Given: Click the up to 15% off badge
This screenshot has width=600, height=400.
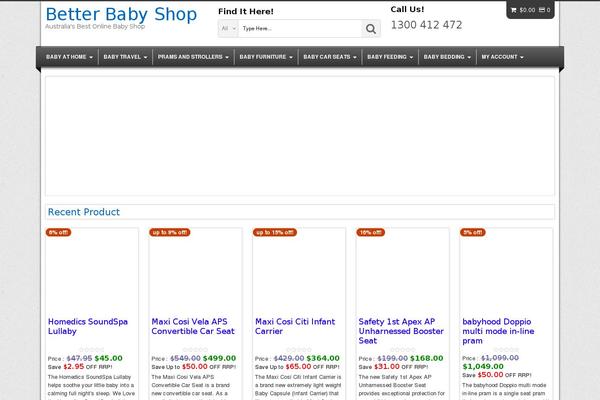Looking at the screenshot, I should coord(275,232).
